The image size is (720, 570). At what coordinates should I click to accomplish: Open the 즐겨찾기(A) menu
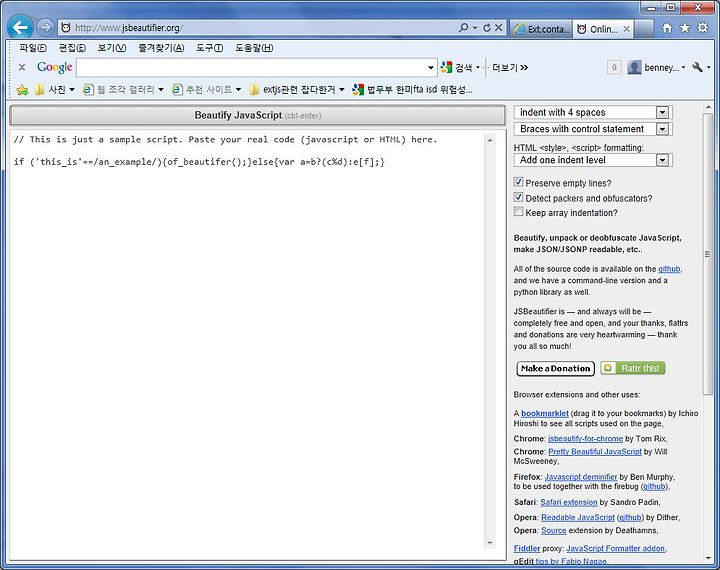click(161, 48)
